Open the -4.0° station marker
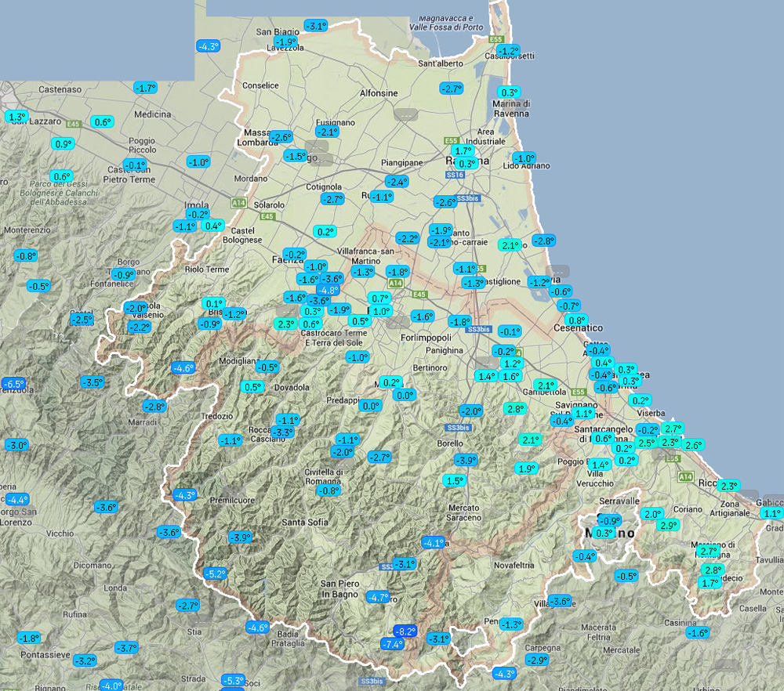 tap(111, 686)
